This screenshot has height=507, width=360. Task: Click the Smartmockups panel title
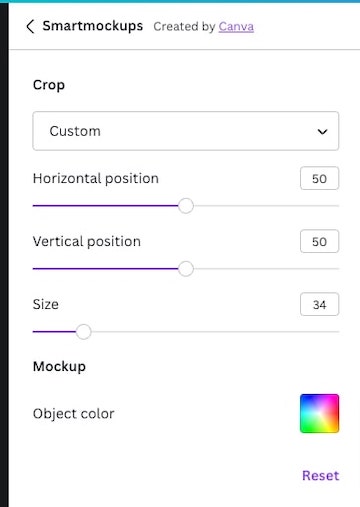click(93, 26)
